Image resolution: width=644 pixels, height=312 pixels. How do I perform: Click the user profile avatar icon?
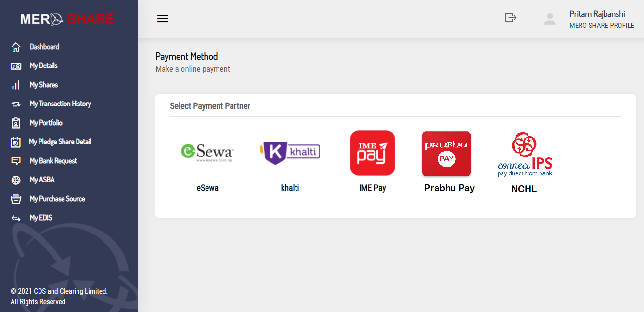coord(550,19)
